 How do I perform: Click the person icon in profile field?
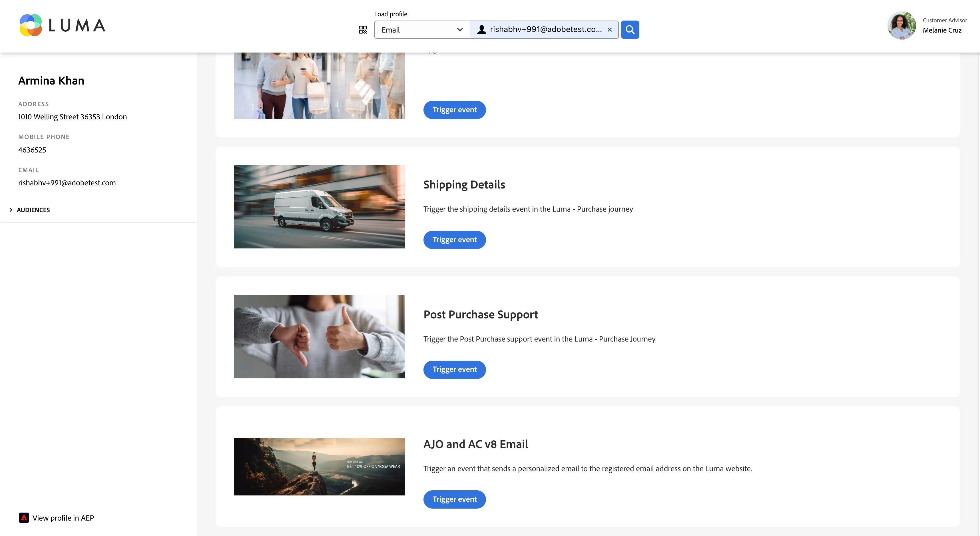(482, 30)
